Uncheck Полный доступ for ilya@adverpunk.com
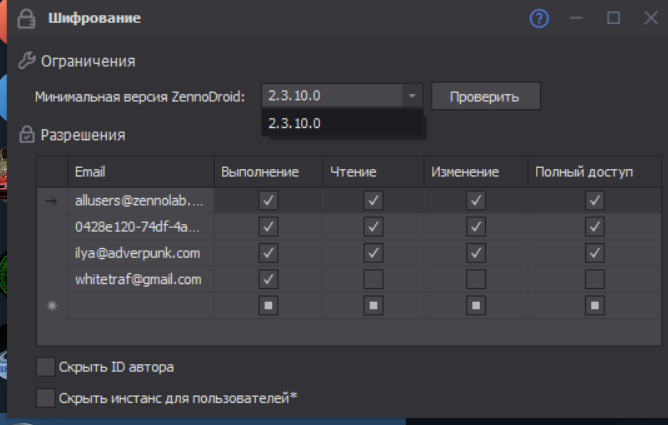Image resolution: width=668 pixels, height=425 pixels. tap(595, 253)
